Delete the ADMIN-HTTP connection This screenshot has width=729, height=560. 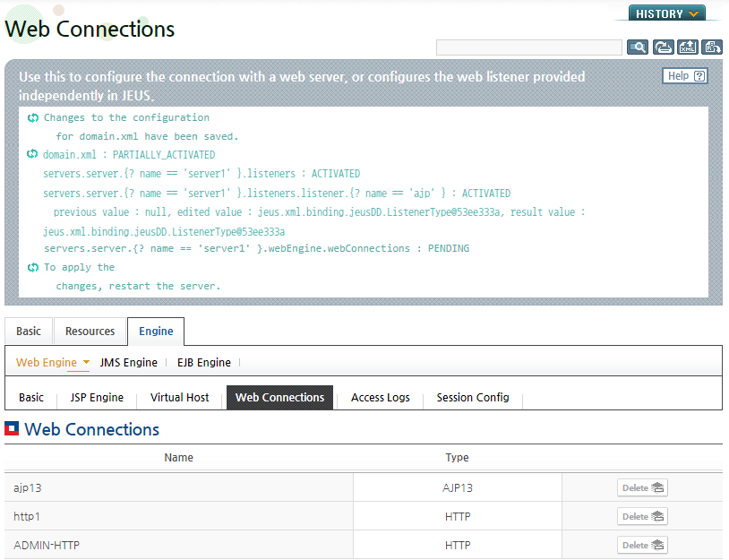point(642,545)
